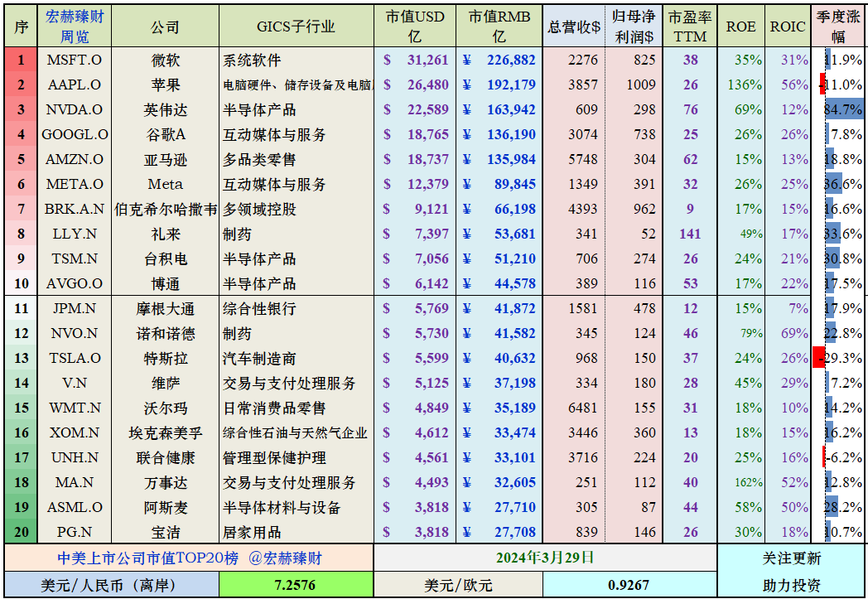The image size is (868, 599).
Task: Click the BRK.A.N ticker cell
Action: point(75,210)
